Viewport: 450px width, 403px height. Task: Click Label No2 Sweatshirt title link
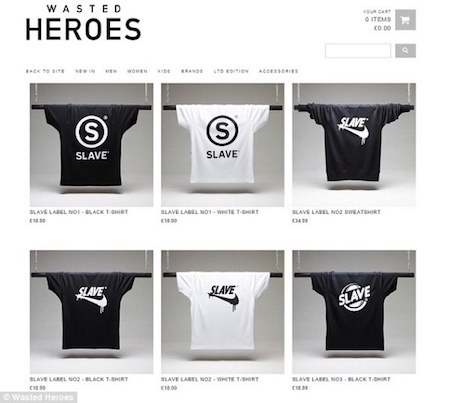[336, 212]
